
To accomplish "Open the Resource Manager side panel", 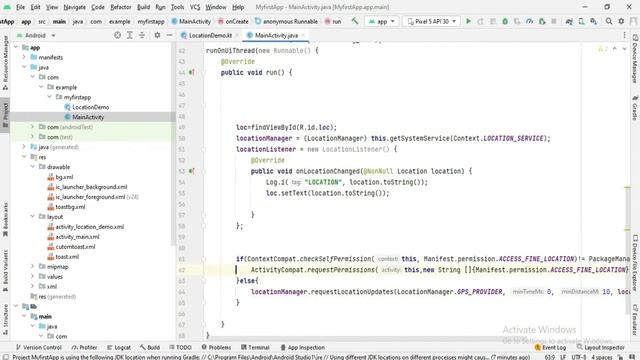I will coord(5,62).
